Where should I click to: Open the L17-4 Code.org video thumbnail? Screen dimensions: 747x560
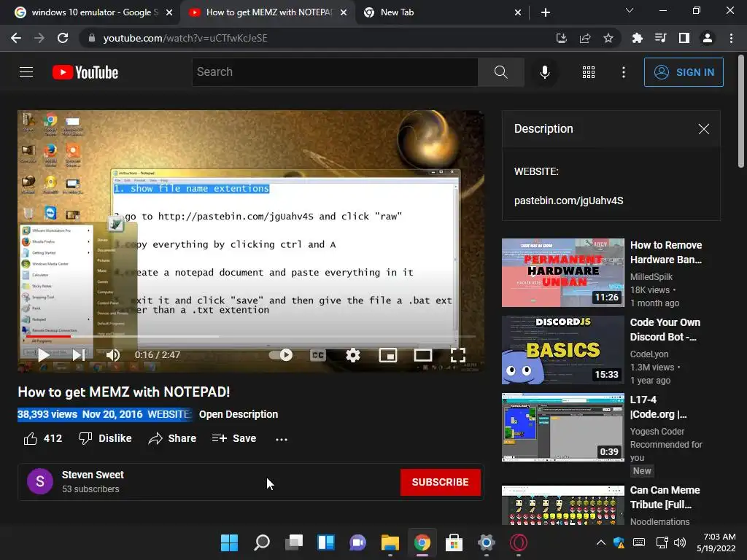point(562,427)
